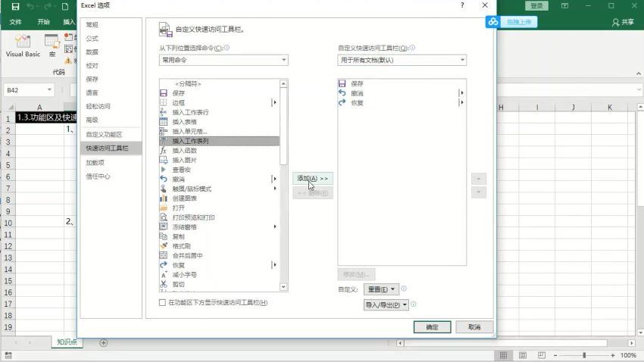The width and height of the screenshot is (644, 362).
Task: Click the save icon in Excel title bar
Action: click(15, 7)
